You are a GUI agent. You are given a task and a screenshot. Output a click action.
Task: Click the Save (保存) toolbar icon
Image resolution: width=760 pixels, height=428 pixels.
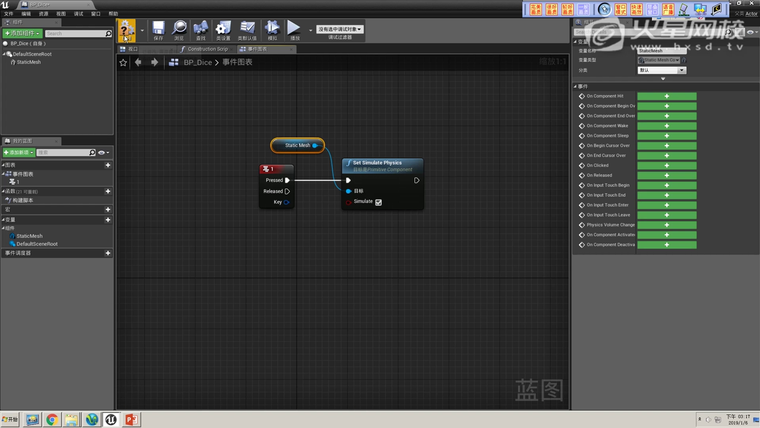coord(158,30)
